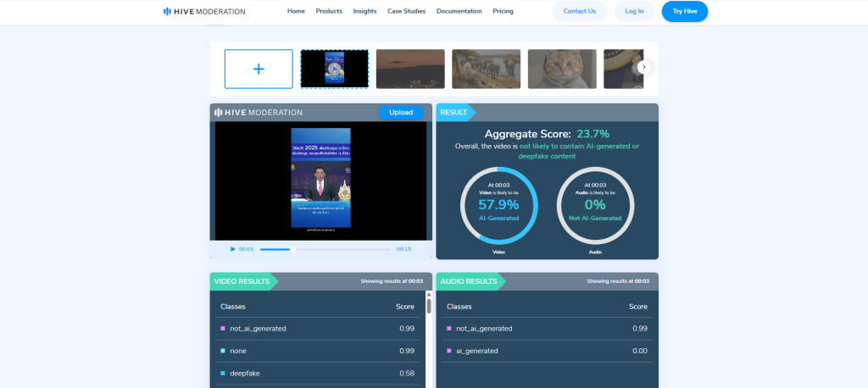Click the video results scrollbar

pos(429,307)
